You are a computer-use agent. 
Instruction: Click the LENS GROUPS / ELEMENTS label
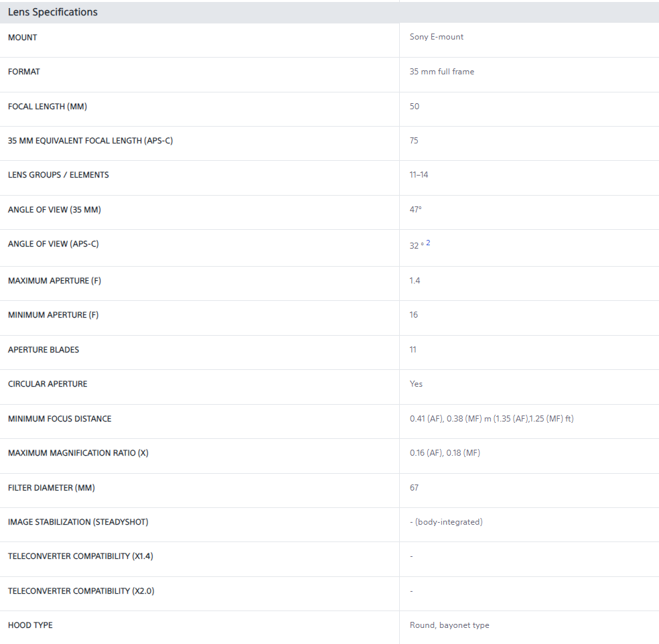click(58, 175)
